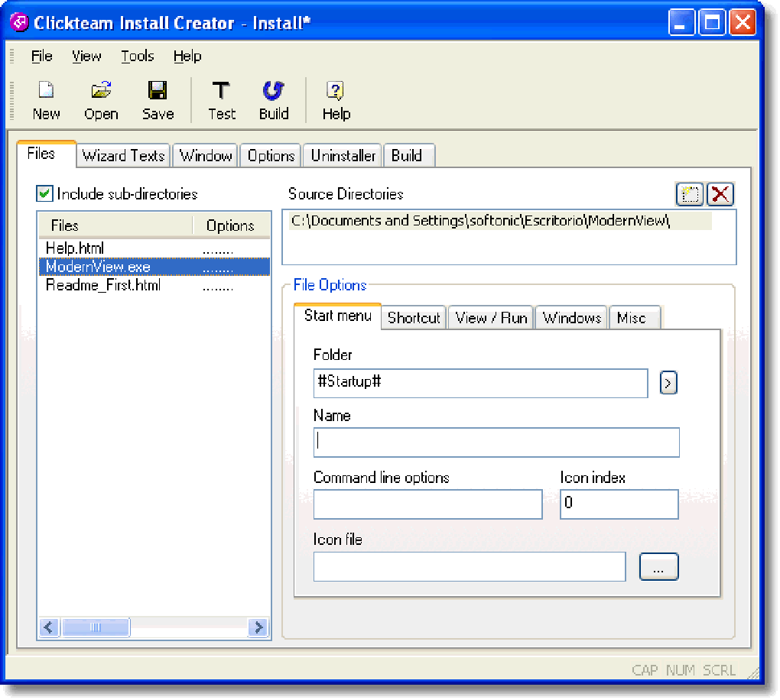The height and width of the screenshot is (700, 780).
Task: Click the Icon file path field
Action: pos(470,566)
